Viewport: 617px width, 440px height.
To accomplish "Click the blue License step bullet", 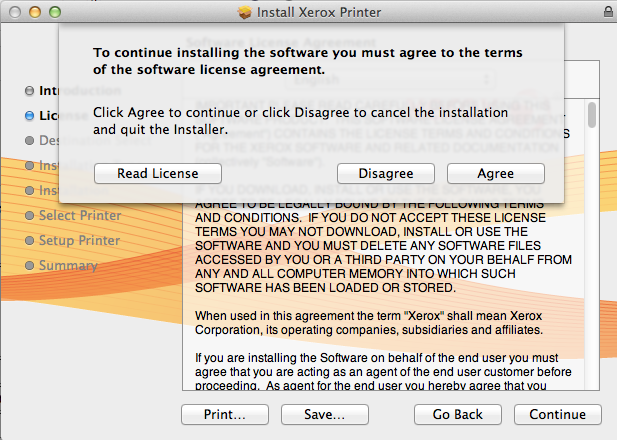I will tap(30, 115).
